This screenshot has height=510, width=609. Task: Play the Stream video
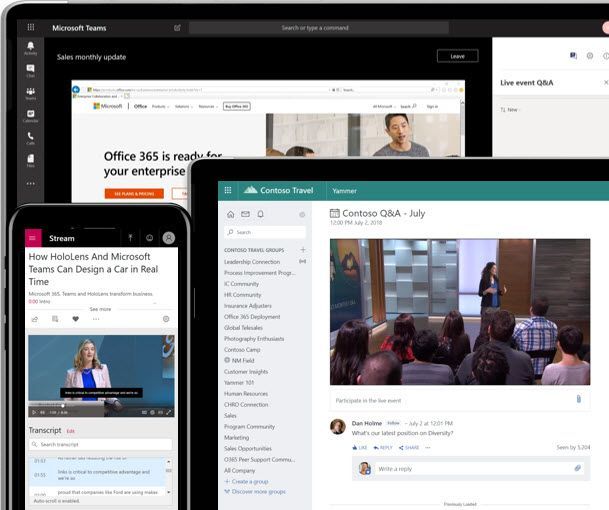pos(35,412)
